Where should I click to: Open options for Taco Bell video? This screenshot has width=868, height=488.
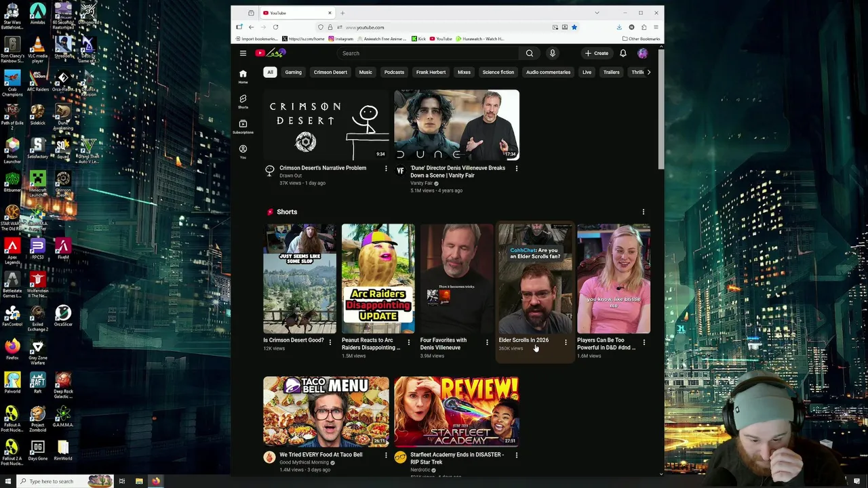click(386, 455)
